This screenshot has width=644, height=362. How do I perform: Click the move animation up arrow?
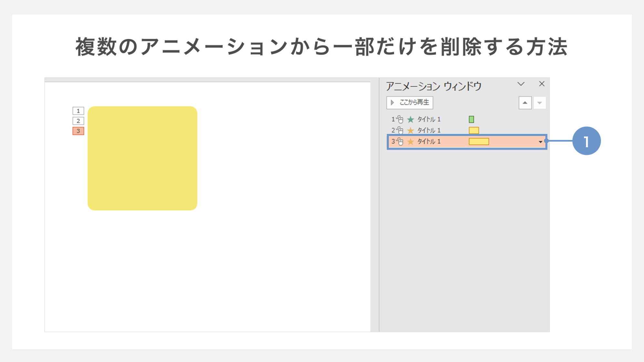525,103
